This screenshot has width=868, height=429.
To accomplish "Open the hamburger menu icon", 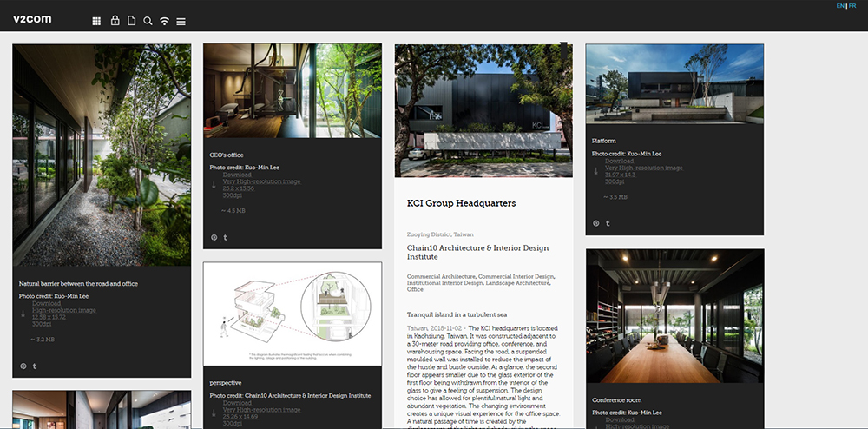I will 181,22.
